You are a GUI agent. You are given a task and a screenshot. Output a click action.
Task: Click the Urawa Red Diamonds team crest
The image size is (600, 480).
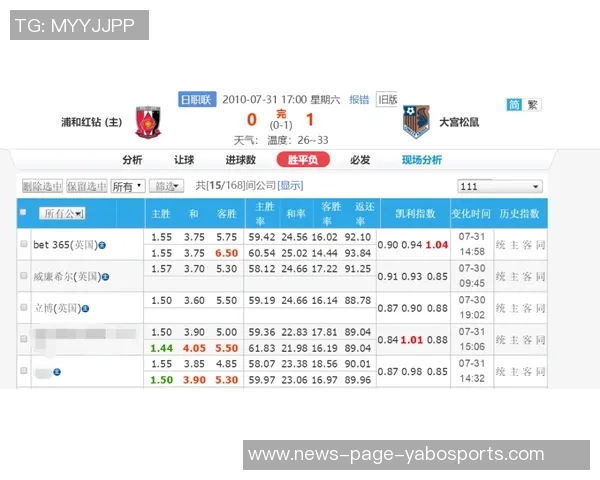coord(147,122)
